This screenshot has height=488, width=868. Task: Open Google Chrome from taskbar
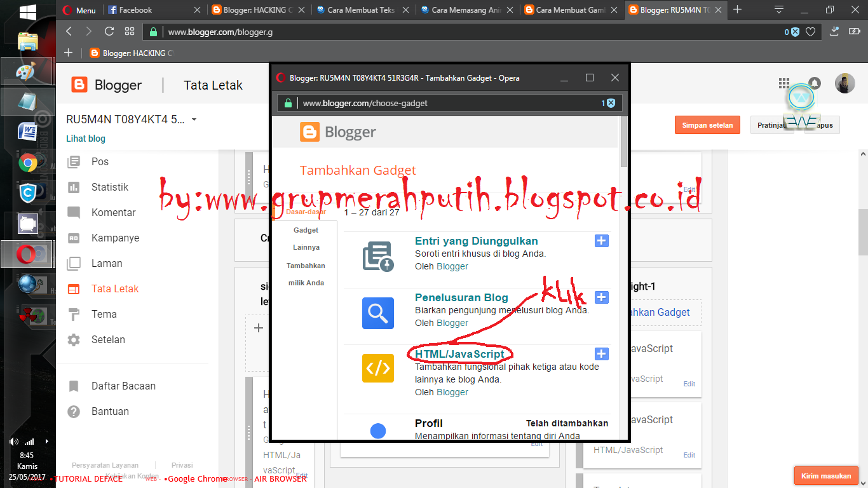(27, 163)
